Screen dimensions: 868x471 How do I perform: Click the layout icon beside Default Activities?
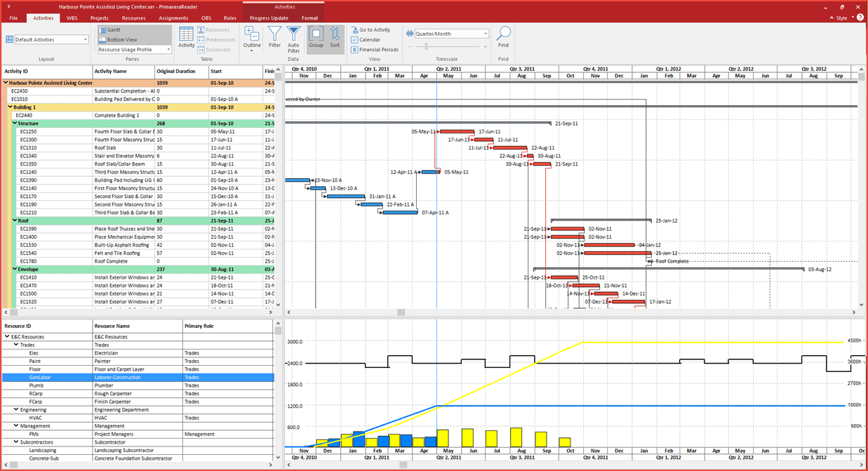point(10,40)
